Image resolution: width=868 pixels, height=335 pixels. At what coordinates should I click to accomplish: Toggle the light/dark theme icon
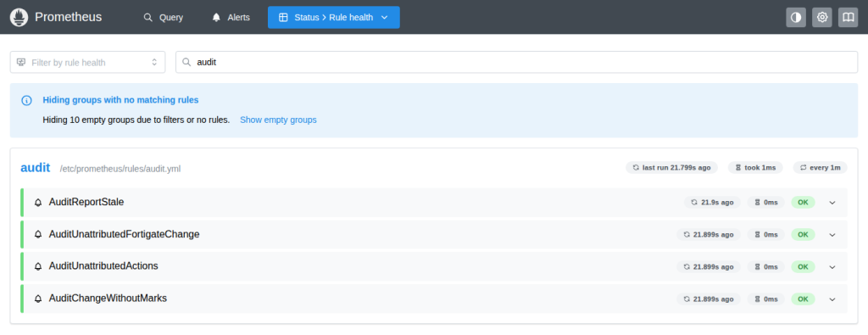coord(796,17)
